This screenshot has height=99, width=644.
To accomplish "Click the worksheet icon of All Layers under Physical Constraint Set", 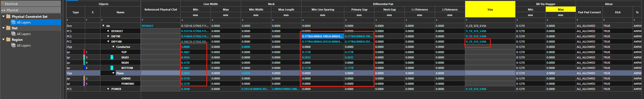I will [x=14, y=22].
